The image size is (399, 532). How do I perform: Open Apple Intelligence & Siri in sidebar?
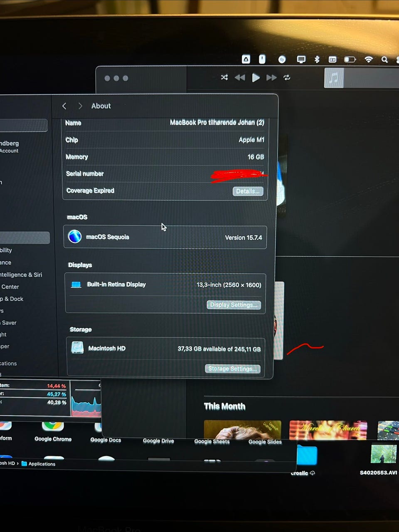(x=21, y=275)
